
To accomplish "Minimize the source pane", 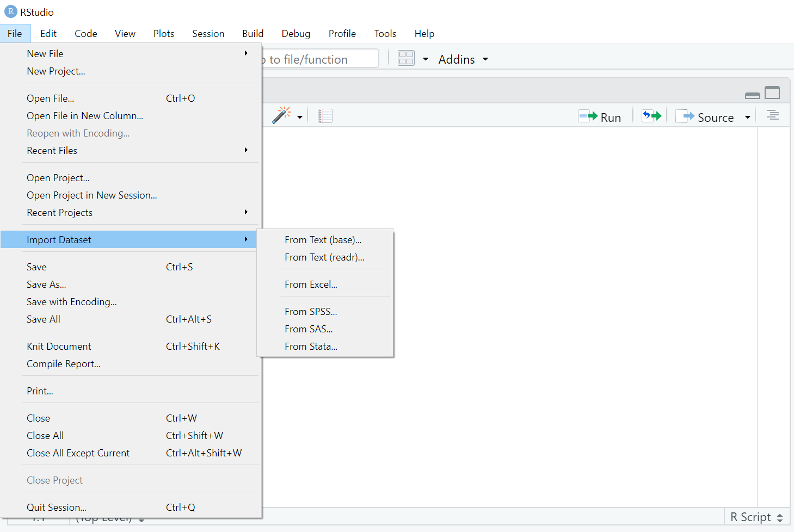I will pos(752,95).
